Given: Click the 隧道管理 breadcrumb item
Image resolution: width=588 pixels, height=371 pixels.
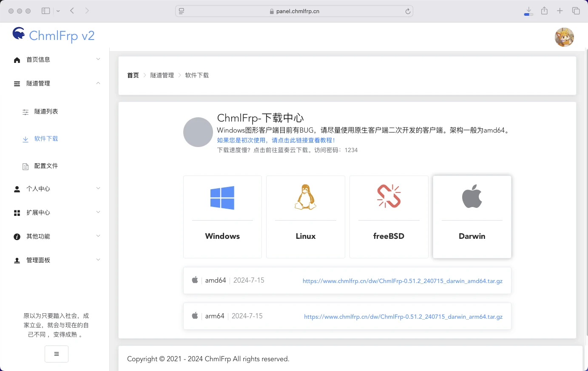Looking at the screenshot, I should [162, 75].
